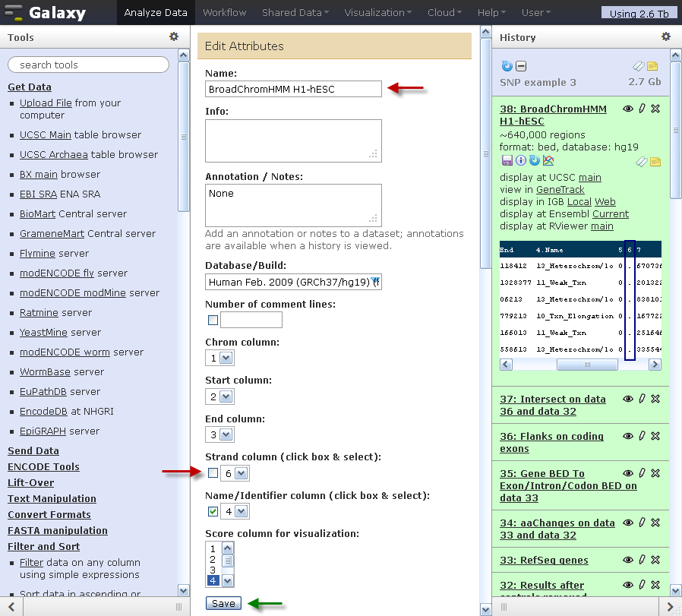
Task: Open the Tools panel gear menu
Action: click(174, 36)
